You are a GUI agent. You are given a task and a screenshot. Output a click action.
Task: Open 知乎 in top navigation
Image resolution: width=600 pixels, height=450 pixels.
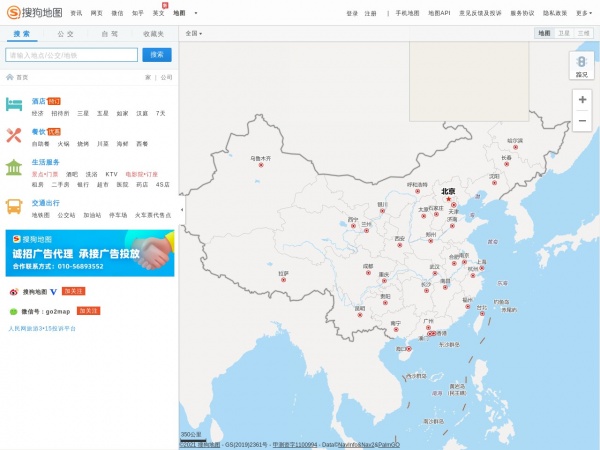point(138,13)
